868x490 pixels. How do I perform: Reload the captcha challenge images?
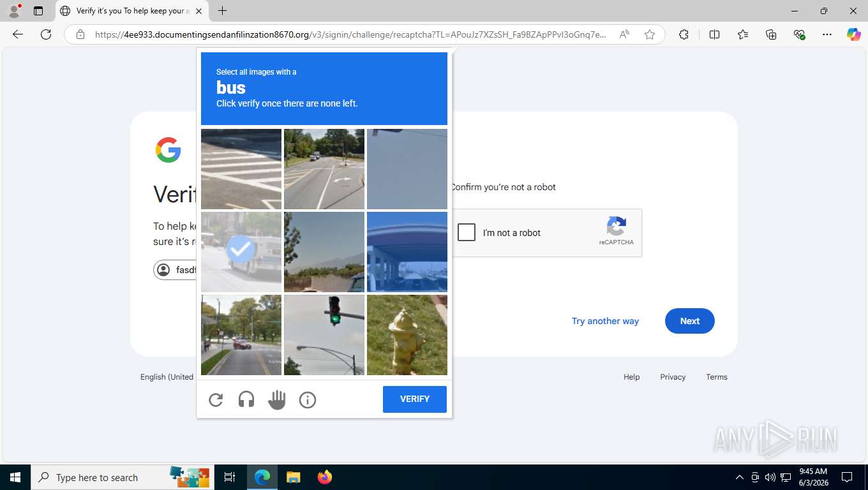click(x=216, y=400)
